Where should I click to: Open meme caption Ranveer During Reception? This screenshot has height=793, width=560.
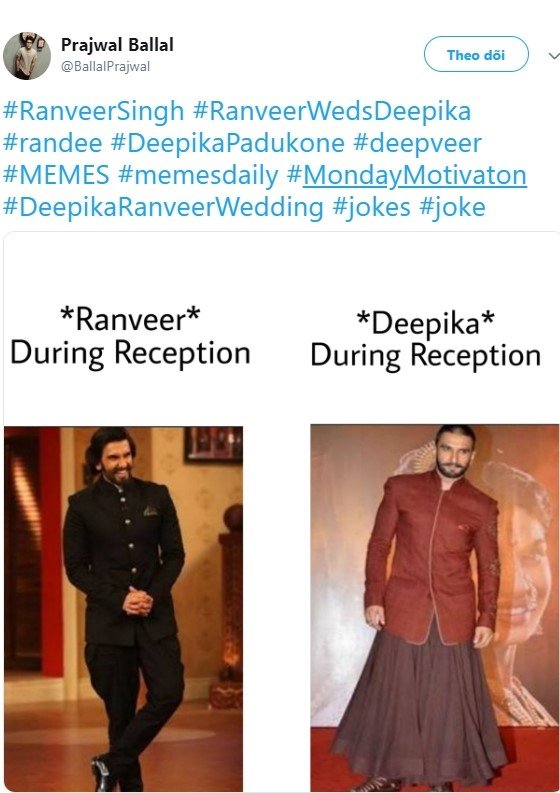point(130,336)
